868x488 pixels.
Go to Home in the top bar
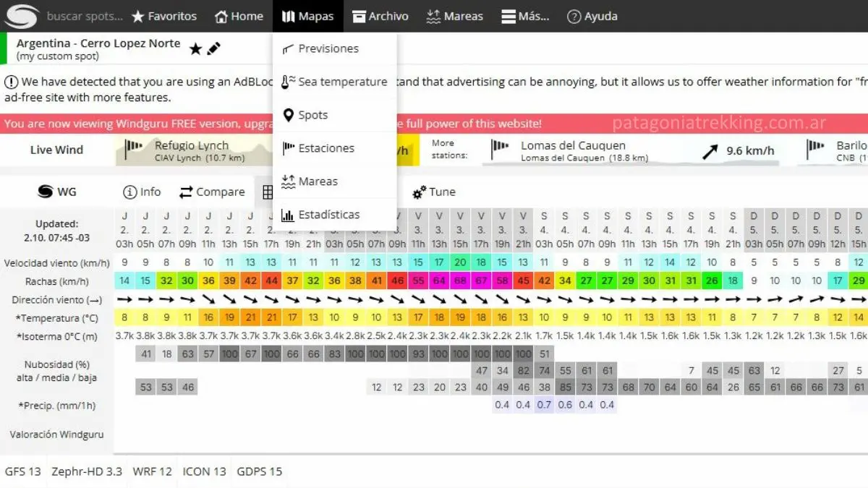239,16
